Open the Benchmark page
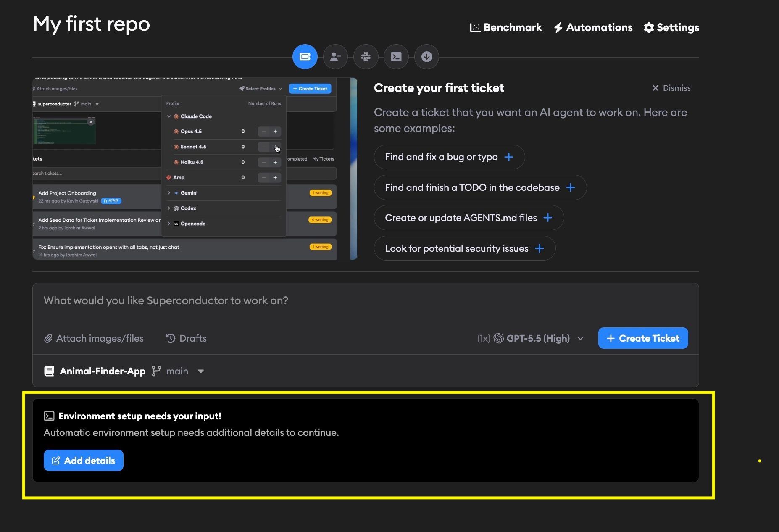Image resolution: width=779 pixels, height=532 pixels. pyautogui.click(x=506, y=27)
